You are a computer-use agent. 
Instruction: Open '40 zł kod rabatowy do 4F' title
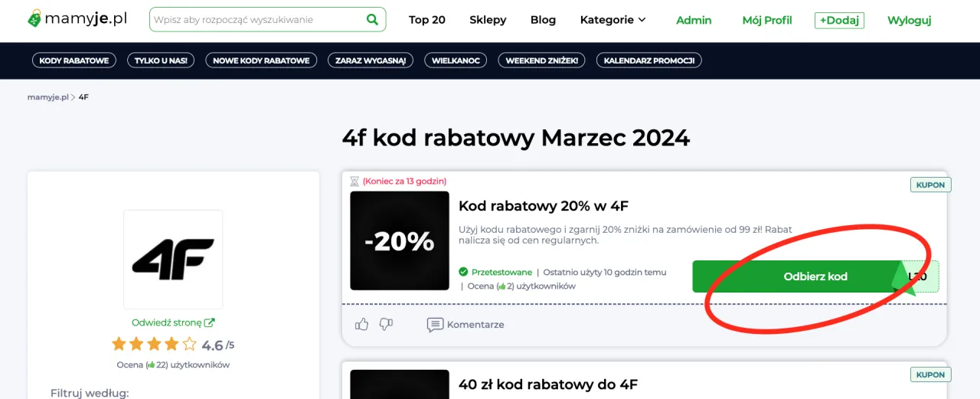pyautogui.click(x=548, y=384)
